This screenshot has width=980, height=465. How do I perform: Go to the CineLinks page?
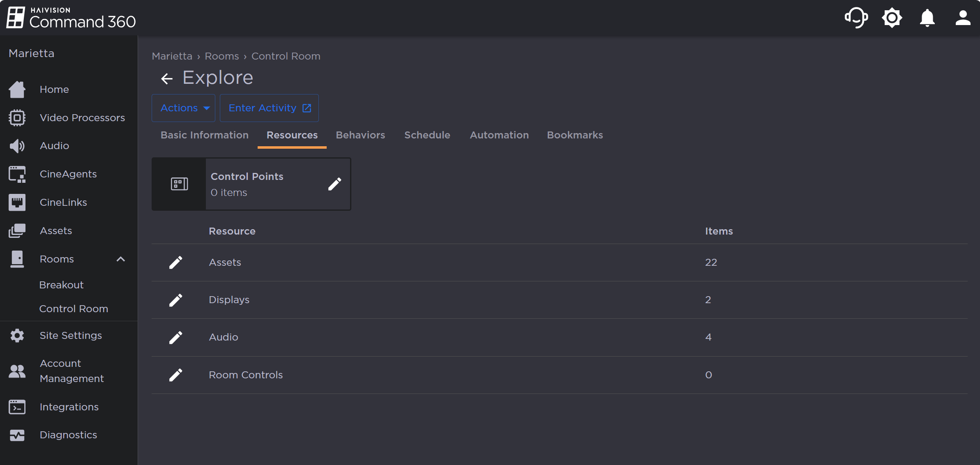63,203
